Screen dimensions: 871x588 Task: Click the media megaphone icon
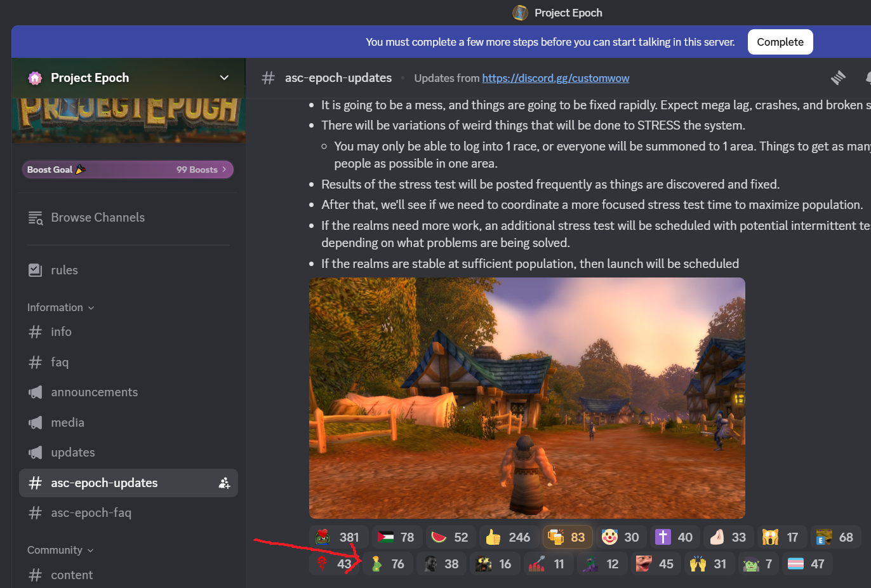36,423
